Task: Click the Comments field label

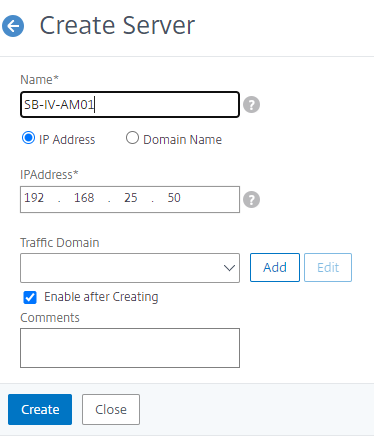Action: (50, 318)
